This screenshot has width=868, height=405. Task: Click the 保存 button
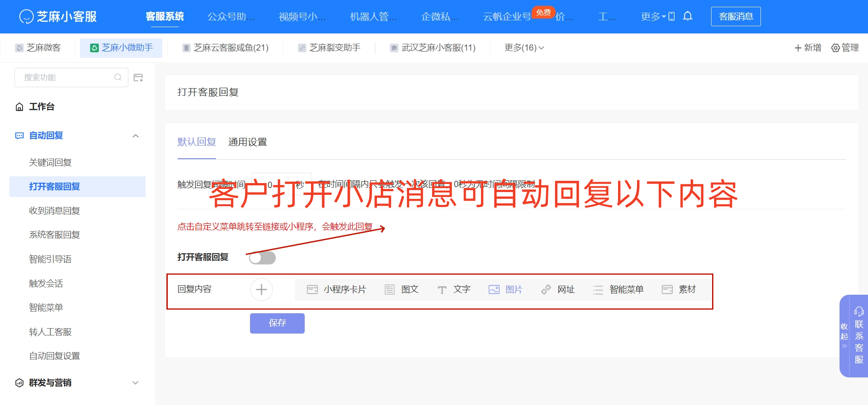pos(277,323)
